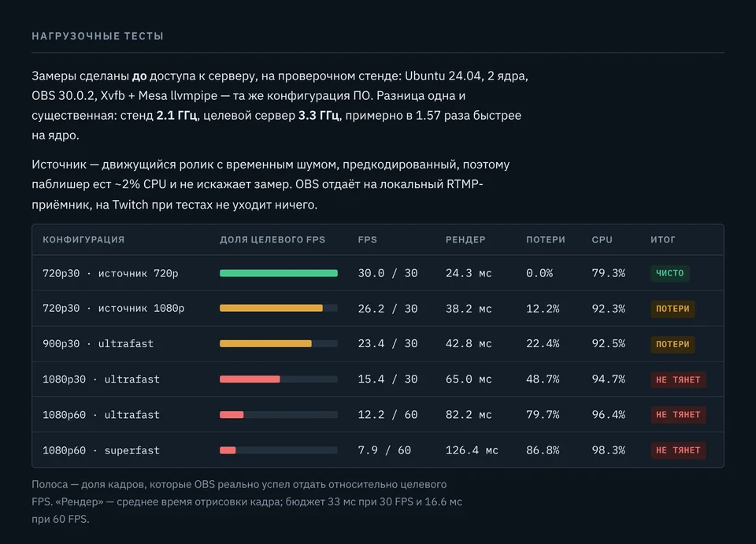Click the 'ИТОГ' column header

pos(662,239)
